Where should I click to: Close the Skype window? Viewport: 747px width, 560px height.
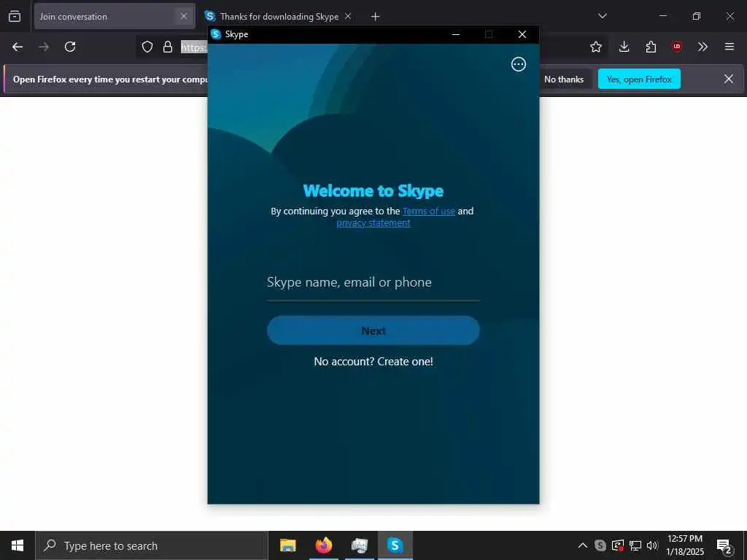(522, 34)
